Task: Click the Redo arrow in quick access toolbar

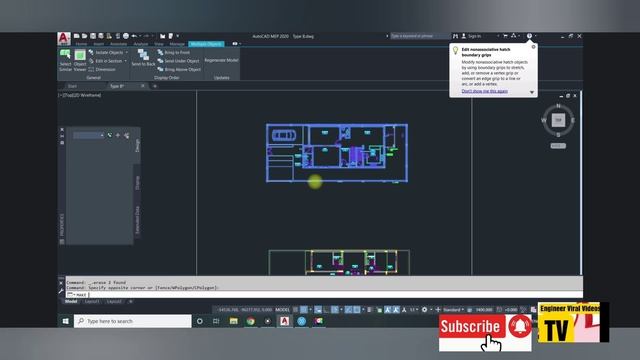Action: click(x=146, y=36)
